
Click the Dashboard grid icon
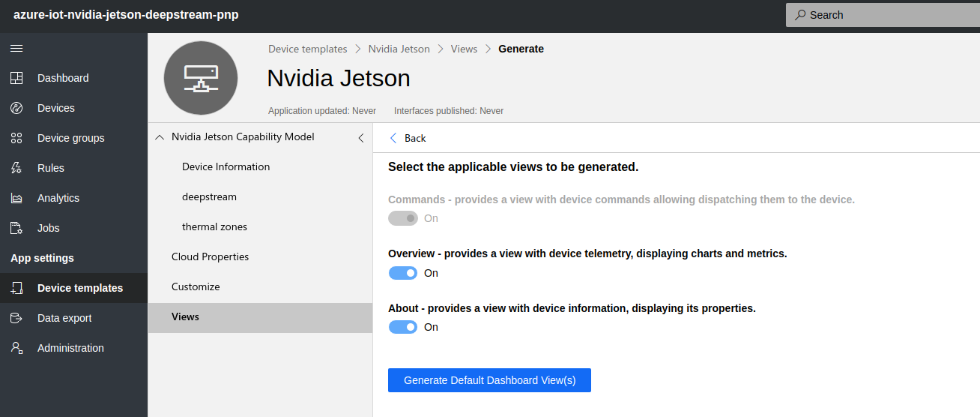click(16, 78)
